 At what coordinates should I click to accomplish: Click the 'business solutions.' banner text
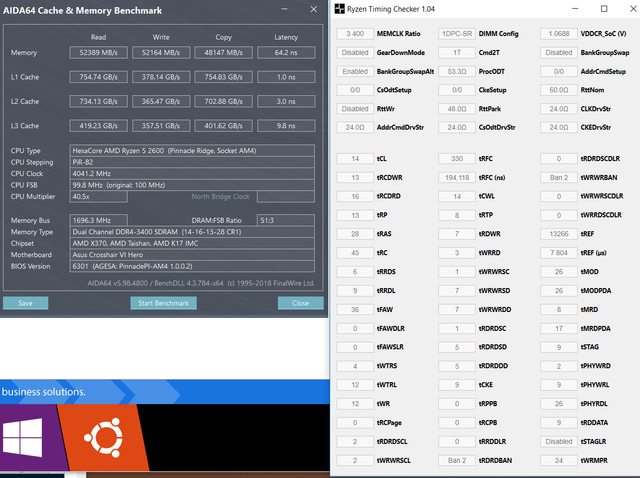pos(44,392)
